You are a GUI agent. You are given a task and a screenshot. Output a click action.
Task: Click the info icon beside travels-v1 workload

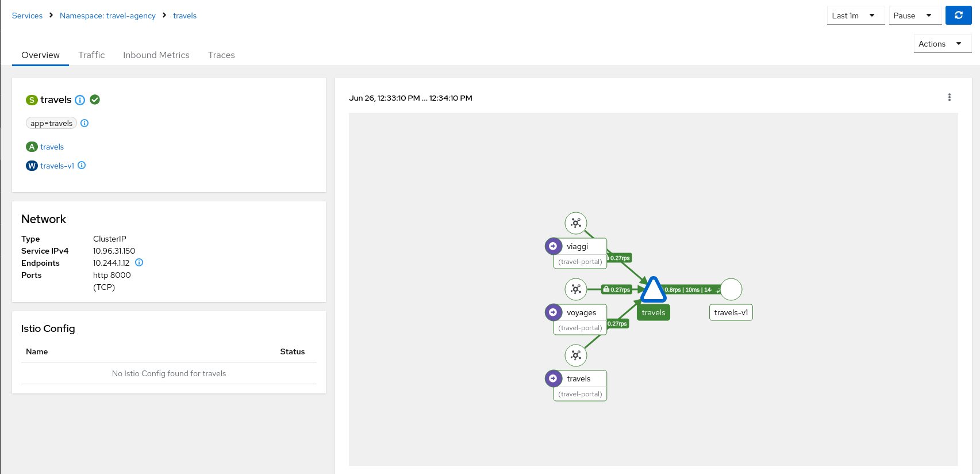tap(82, 165)
